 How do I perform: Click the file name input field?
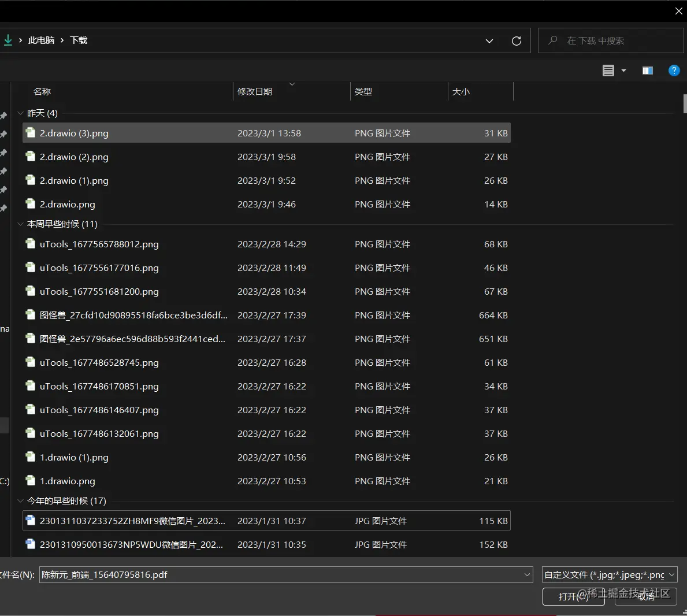tap(280, 574)
